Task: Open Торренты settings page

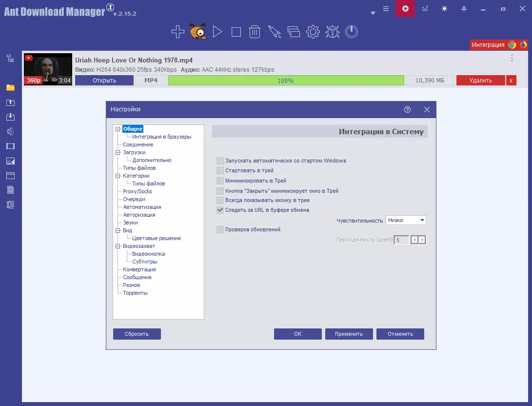Action: pos(135,293)
